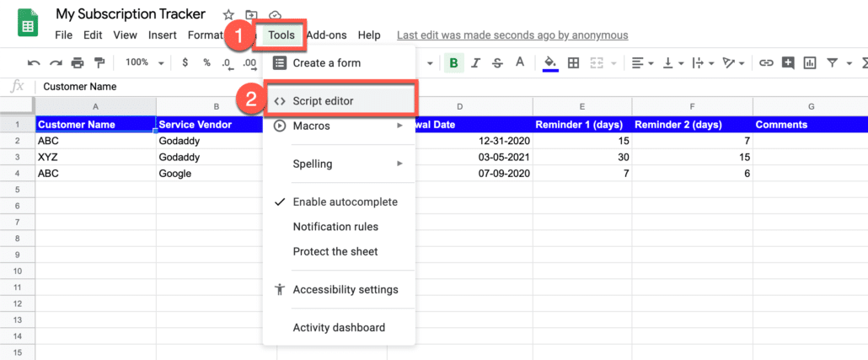Open the fill color picker
Viewport: 868px width, 360px height.
click(549, 63)
